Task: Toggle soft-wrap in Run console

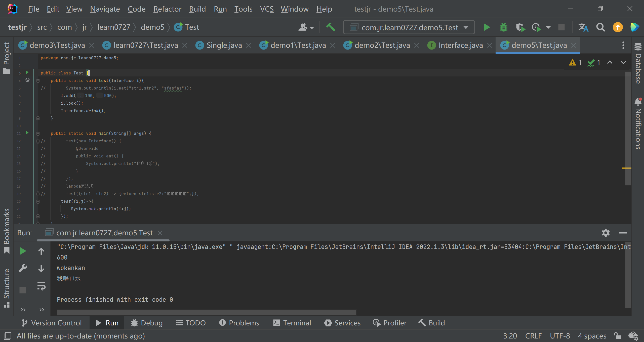Action: [x=41, y=286]
